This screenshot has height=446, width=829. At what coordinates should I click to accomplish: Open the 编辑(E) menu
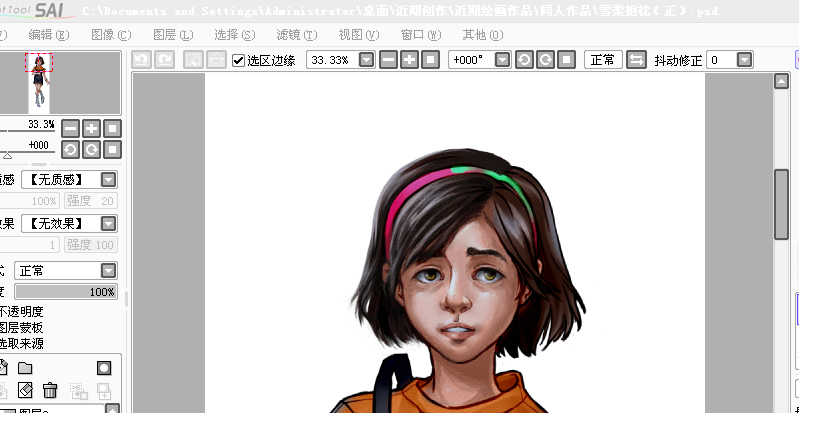pyautogui.click(x=49, y=35)
